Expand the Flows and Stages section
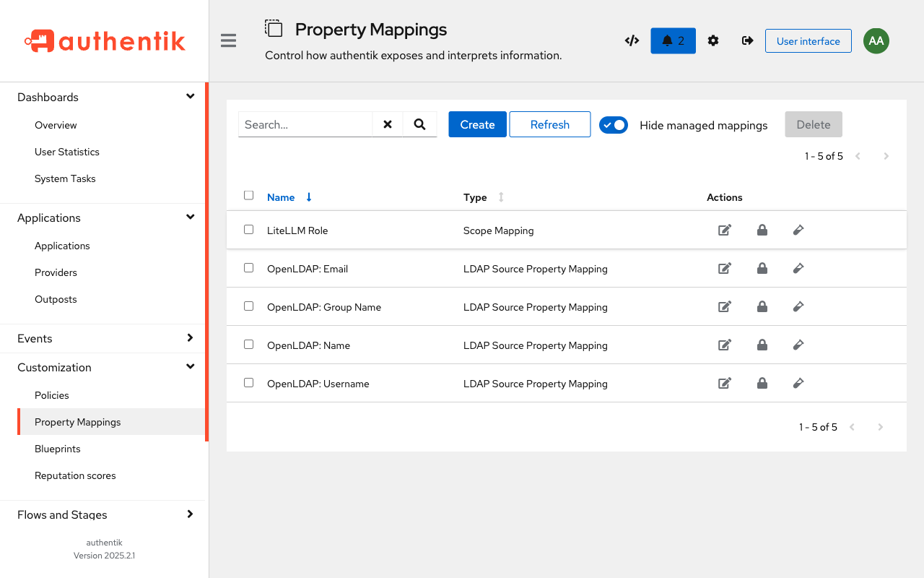Screen dimensions: 924x578 coord(103,514)
